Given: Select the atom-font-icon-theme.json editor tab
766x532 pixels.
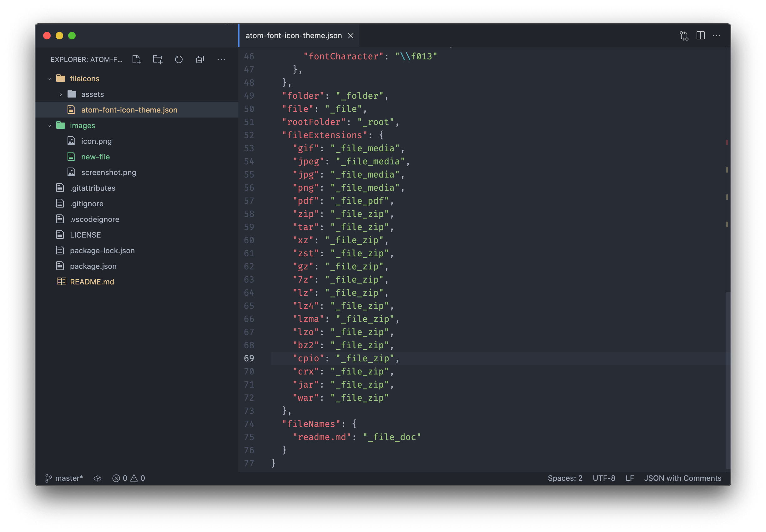Looking at the screenshot, I should point(293,36).
